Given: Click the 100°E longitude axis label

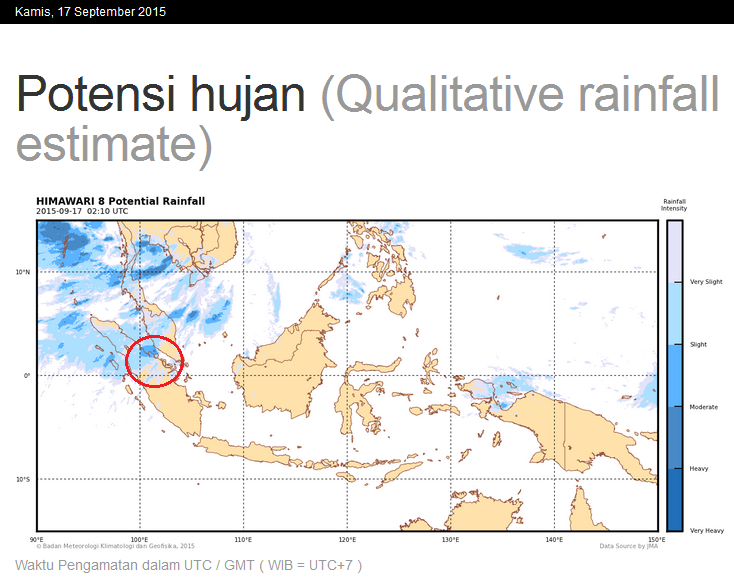Looking at the screenshot, I should (139, 540).
